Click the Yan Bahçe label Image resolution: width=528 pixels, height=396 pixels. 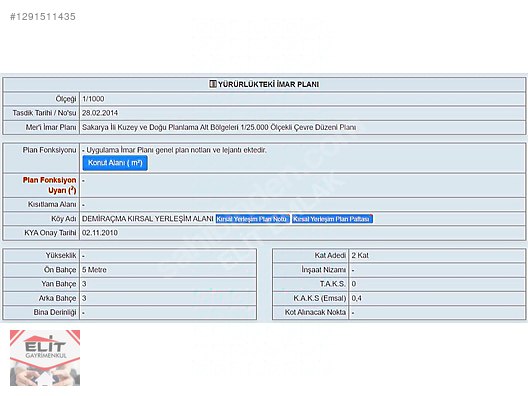pyautogui.click(x=59, y=284)
